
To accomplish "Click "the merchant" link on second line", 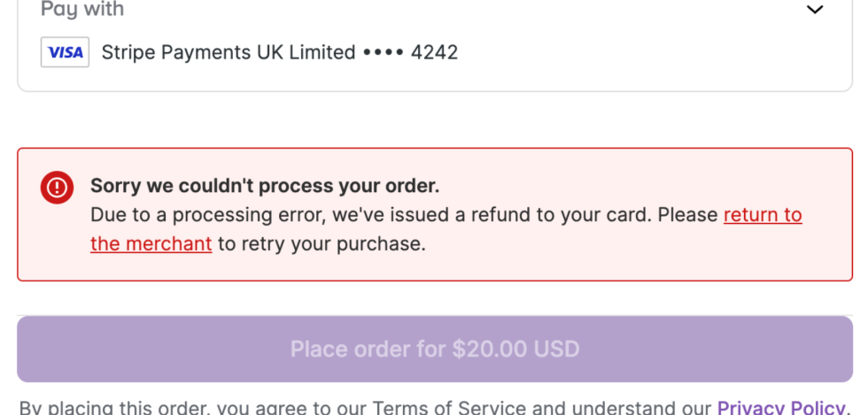I will (x=151, y=243).
